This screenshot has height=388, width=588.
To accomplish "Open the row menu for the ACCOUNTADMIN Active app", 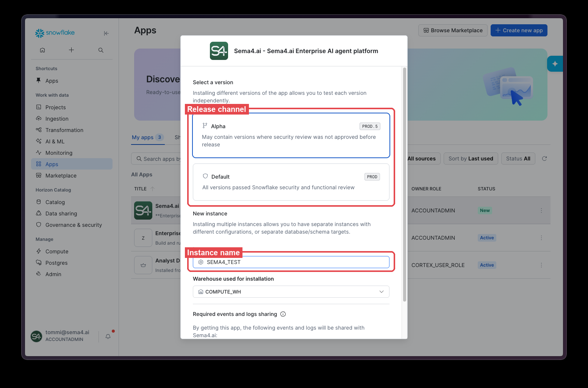I will tap(541, 238).
